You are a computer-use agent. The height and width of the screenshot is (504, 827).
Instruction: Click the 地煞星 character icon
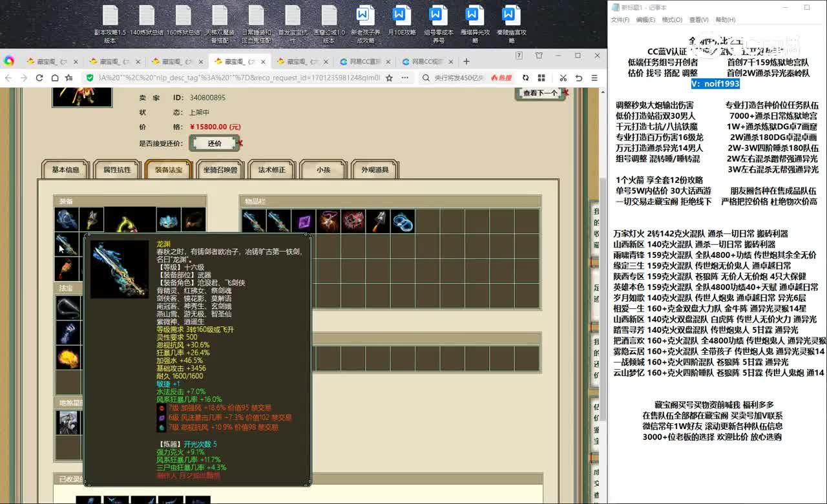pyautogui.click(x=68, y=422)
